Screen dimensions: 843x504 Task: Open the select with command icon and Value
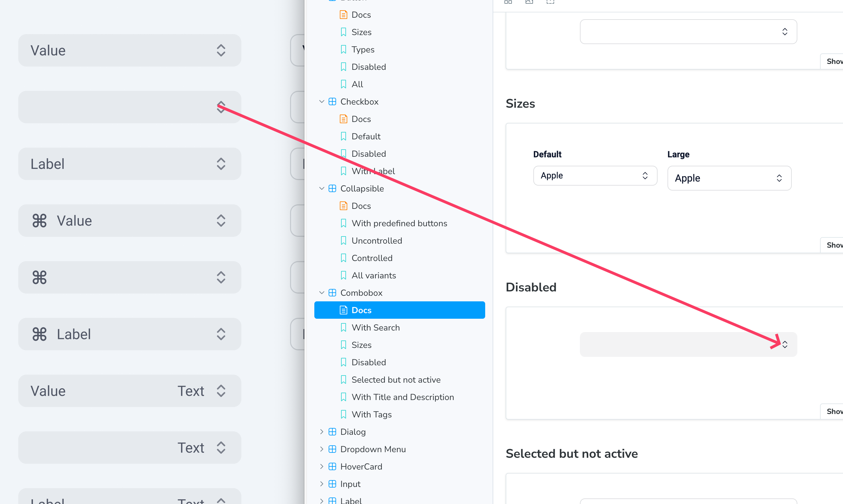click(x=130, y=220)
